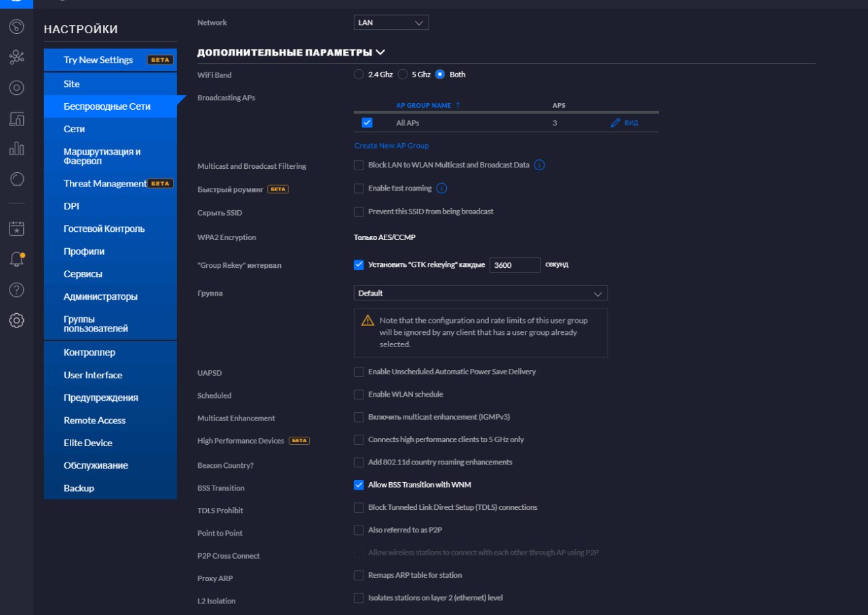Open the Clients icon in sidebar
868x615 pixels.
point(17,119)
